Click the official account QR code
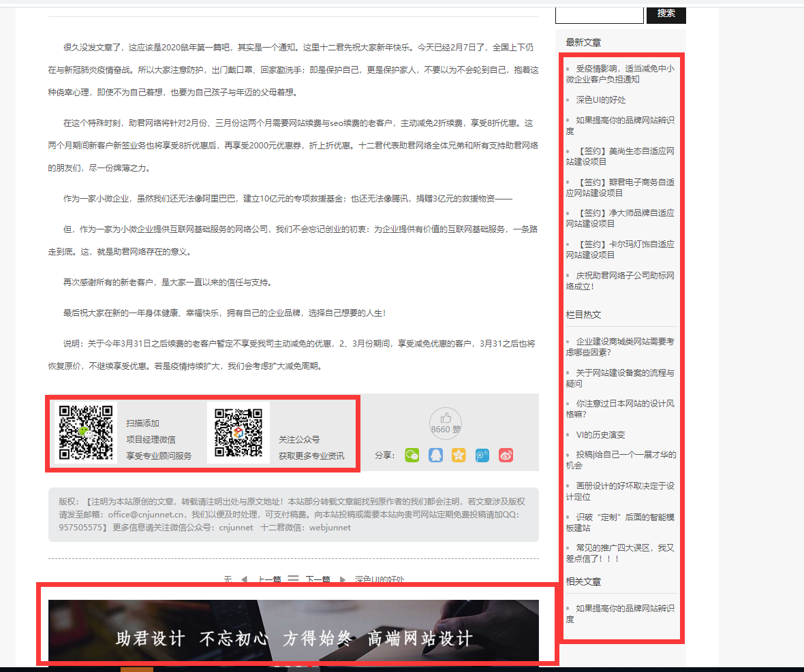The height and width of the screenshot is (672, 804). pos(238,432)
